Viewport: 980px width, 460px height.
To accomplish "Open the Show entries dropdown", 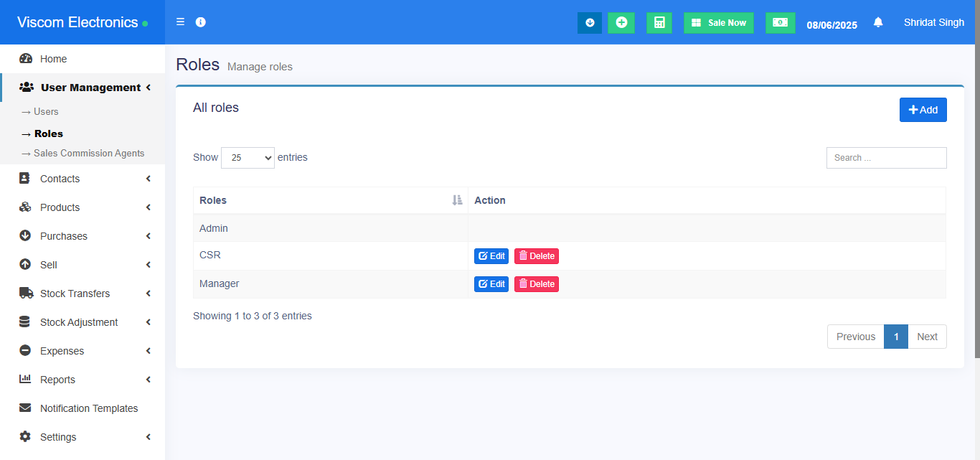I will pyautogui.click(x=248, y=158).
